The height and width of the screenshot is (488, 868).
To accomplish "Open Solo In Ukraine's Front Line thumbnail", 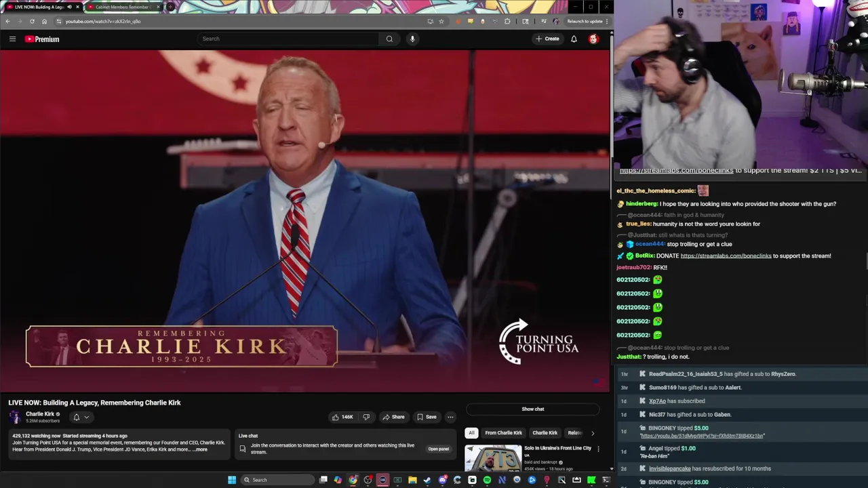I will pyautogui.click(x=493, y=458).
